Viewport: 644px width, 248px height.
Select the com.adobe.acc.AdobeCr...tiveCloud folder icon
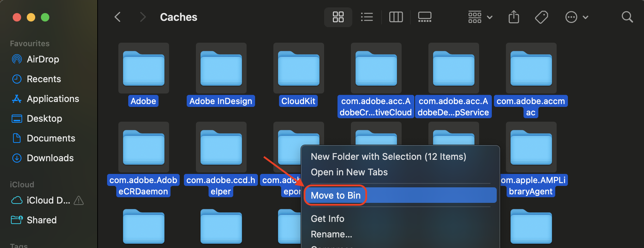click(376, 68)
